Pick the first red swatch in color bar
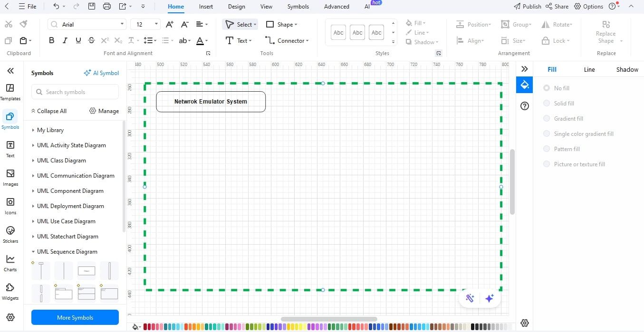 pyautogui.click(x=145, y=327)
